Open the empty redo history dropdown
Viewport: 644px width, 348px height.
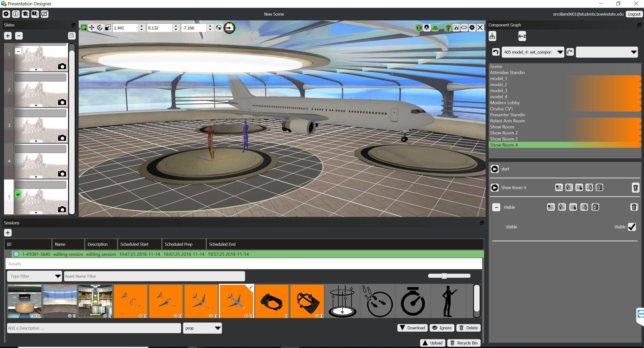(607, 52)
